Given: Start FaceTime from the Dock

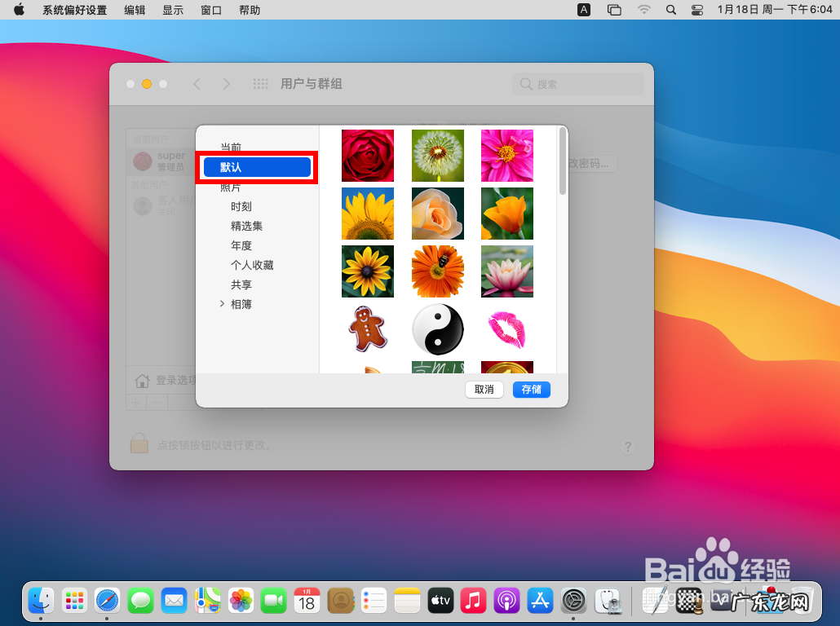Looking at the screenshot, I should [x=274, y=601].
